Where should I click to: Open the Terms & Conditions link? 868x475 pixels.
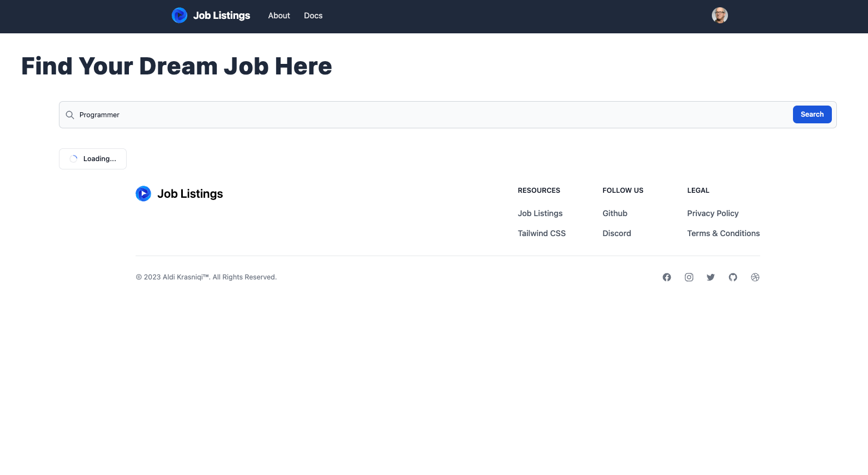[724, 233]
